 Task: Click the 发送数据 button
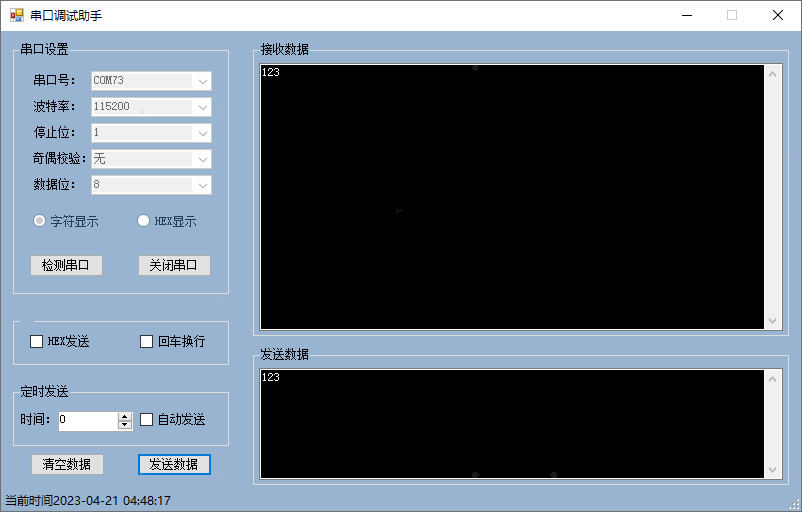(174, 464)
